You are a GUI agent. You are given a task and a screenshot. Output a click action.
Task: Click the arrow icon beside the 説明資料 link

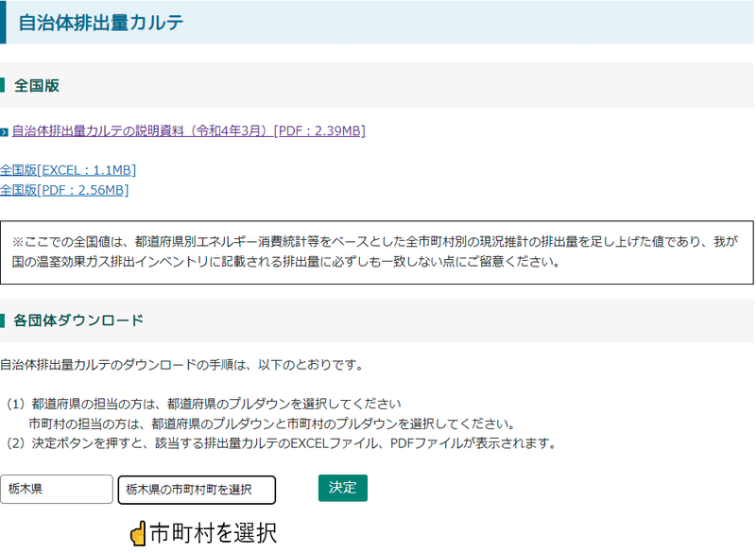[x=5, y=132]
